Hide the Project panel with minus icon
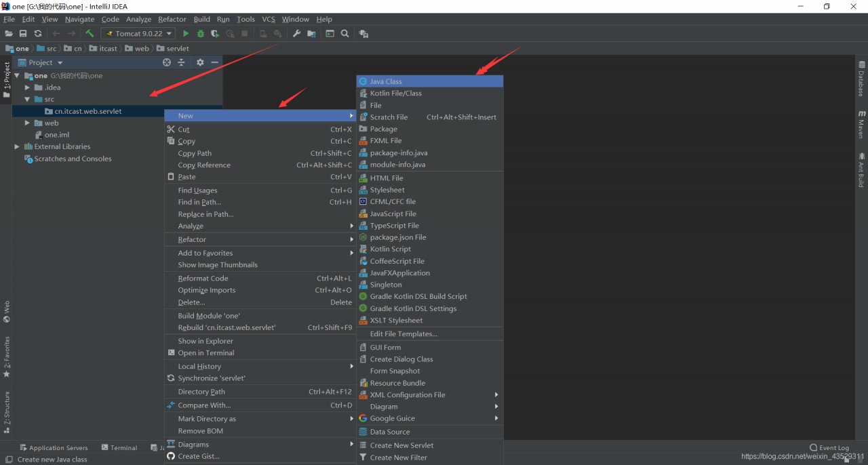The image size is (868, 465). (214, 62)
